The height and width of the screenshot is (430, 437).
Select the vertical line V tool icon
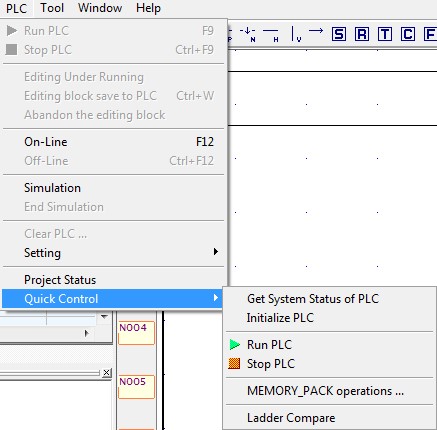(296, 34)
